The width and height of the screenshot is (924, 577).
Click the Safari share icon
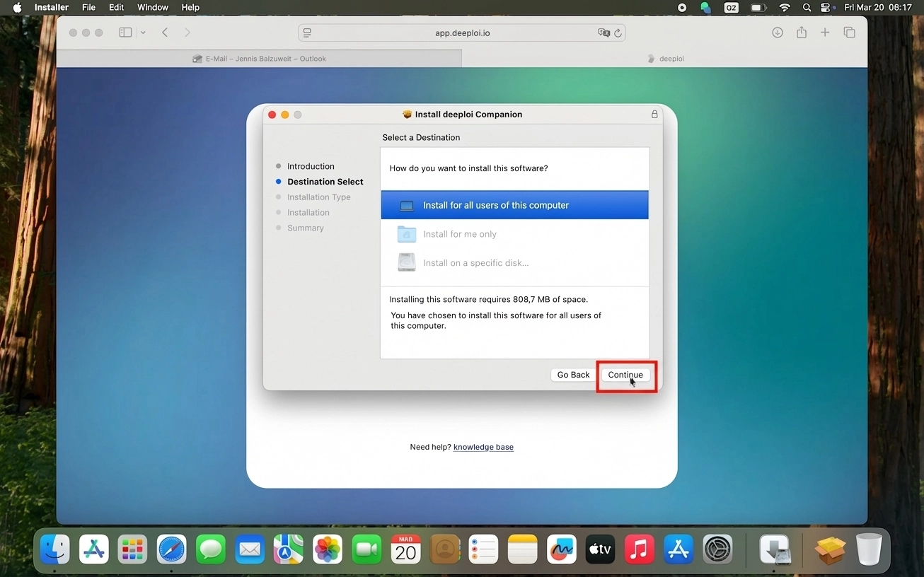coord(802,33)
